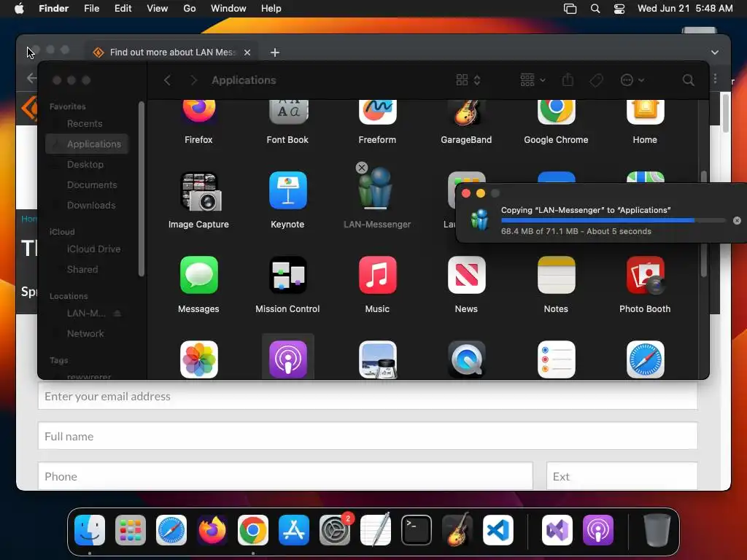Launch GarageBand from Applications folder

466,112
